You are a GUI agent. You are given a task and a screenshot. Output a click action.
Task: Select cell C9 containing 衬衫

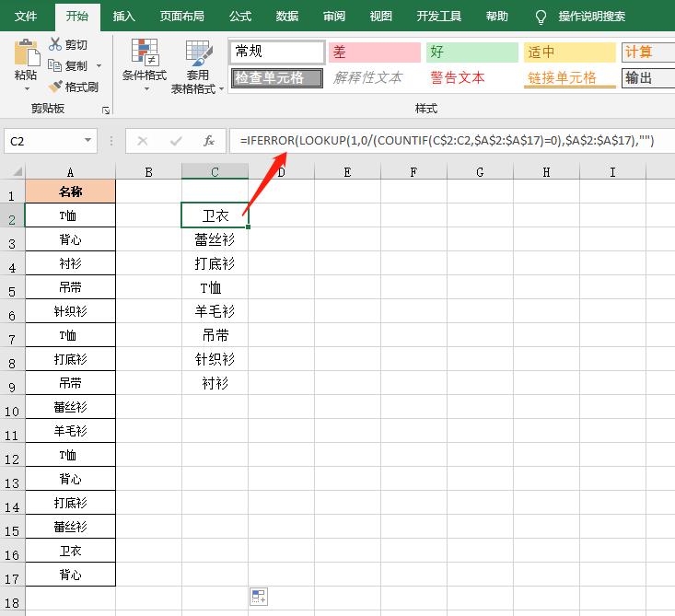pos(215,383)
